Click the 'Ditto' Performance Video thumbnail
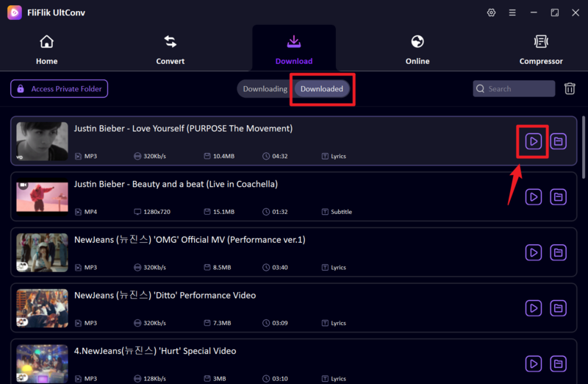This screenshot has height=384, width=588. (42, 307)
